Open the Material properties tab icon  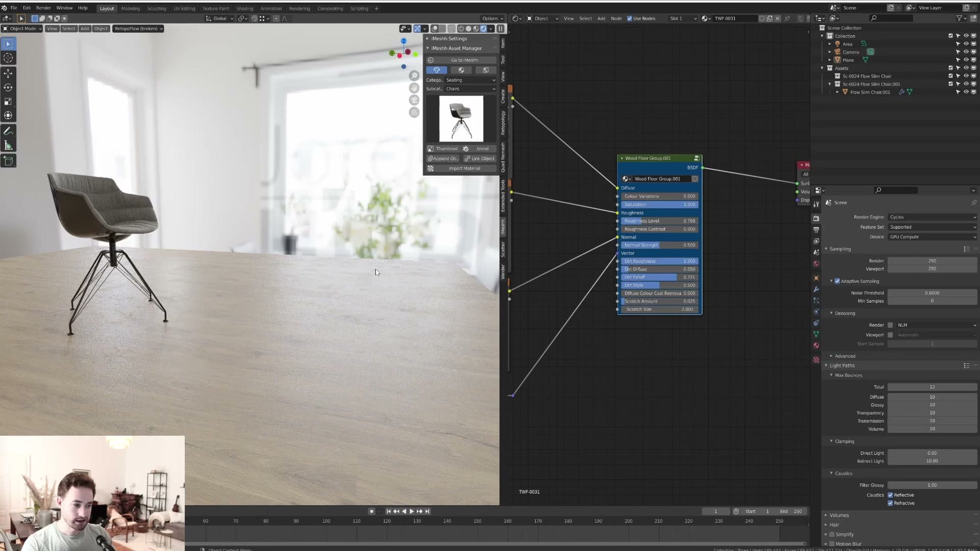coord(816,345)
